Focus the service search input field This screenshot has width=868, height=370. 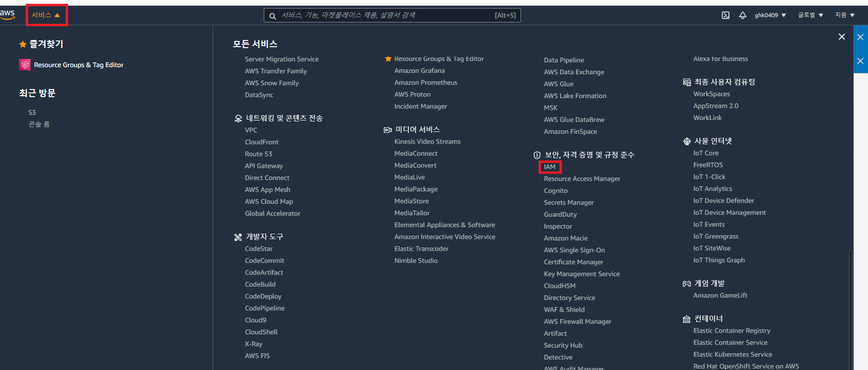392,15
